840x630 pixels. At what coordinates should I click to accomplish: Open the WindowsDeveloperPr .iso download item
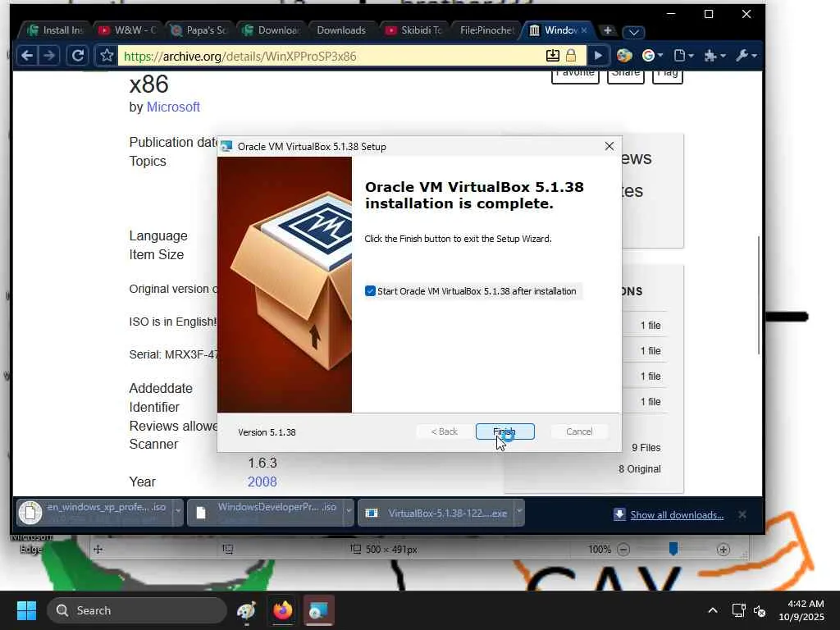[x=267, y=512]
